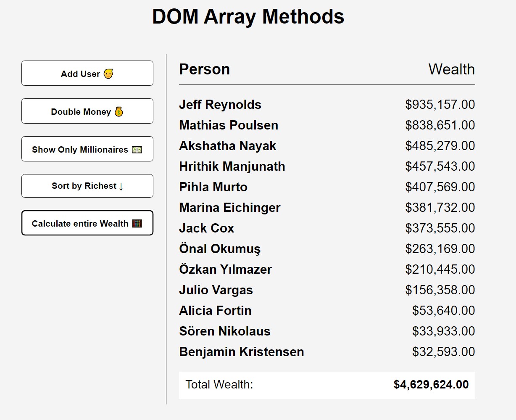Select Show Only Millionaires button
Screen dimensions: 516x420
click(87, 149)
